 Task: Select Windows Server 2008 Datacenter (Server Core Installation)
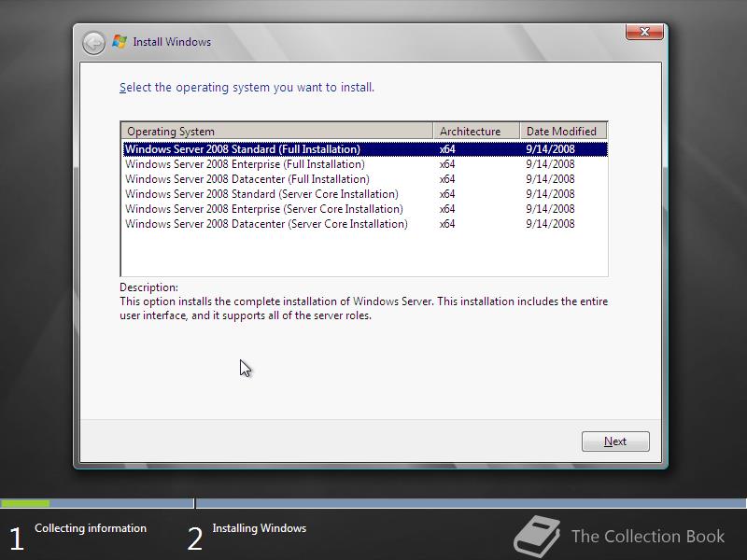coord(365,224)
